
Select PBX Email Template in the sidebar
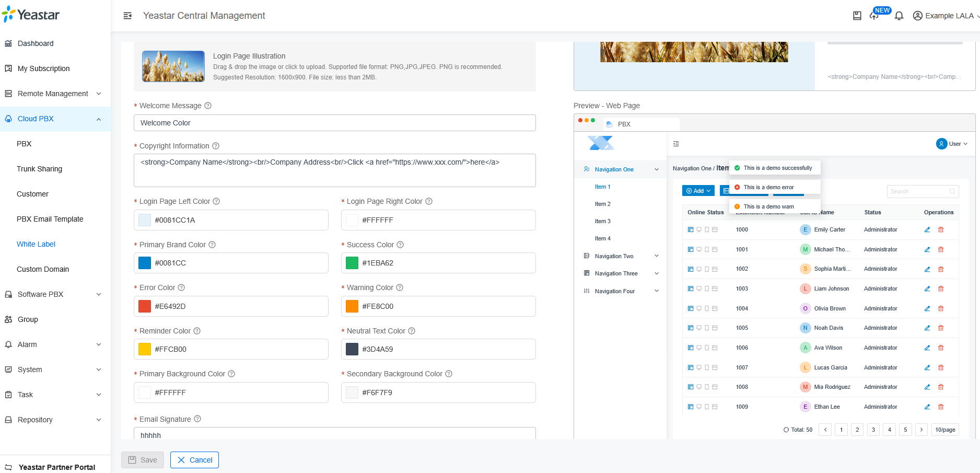click(x=50, y=219)
